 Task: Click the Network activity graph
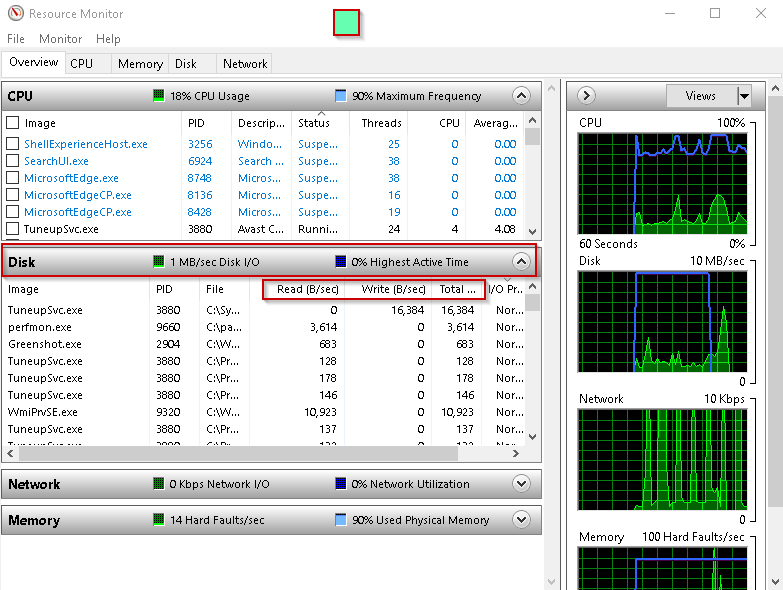point(663,460)
